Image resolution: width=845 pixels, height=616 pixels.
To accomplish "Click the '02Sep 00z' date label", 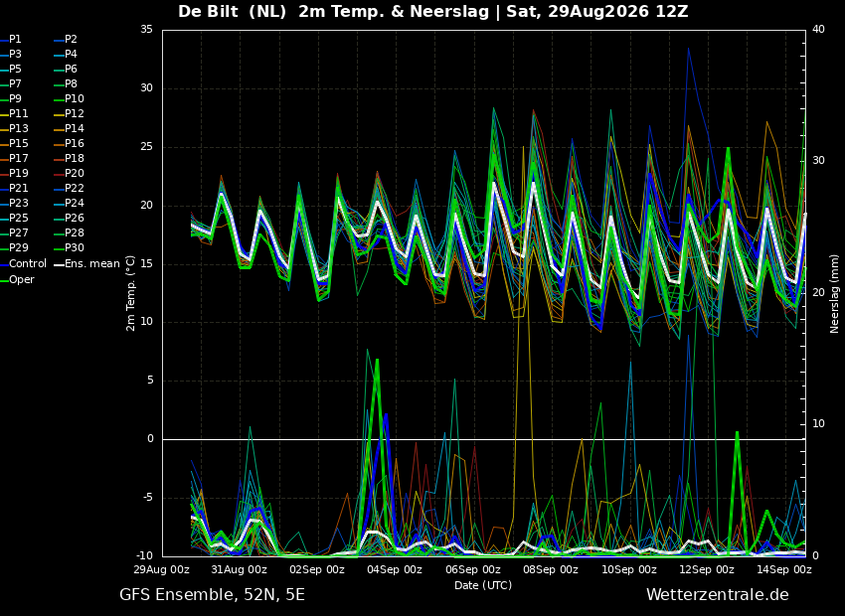I will point(317,569).
